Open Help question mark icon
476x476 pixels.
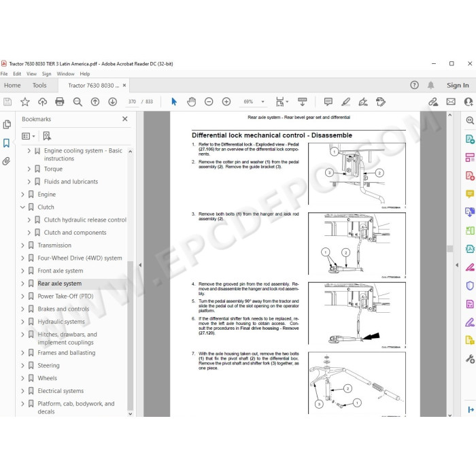[x=414, y=85]
